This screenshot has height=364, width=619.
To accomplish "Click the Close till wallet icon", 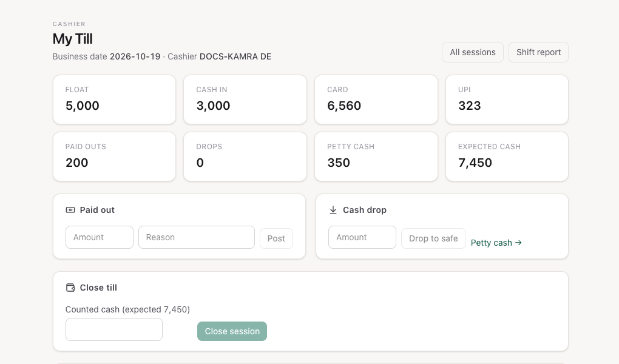I will point(70,288).
